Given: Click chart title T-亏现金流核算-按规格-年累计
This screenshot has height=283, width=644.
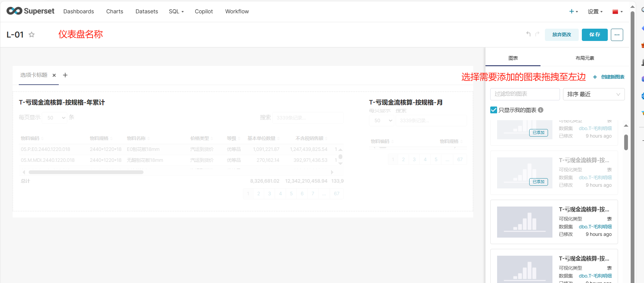Looking at the screenshot, I should click(x=62, y=102).
